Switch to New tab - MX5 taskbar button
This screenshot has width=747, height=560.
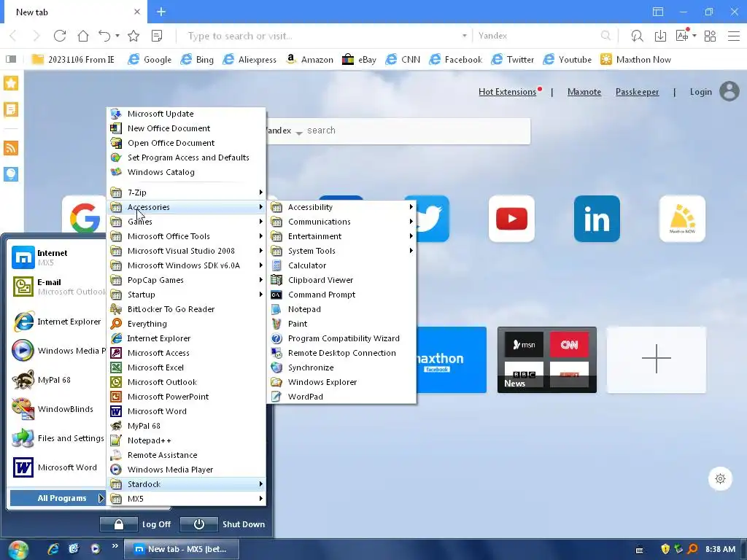point(181,549)
